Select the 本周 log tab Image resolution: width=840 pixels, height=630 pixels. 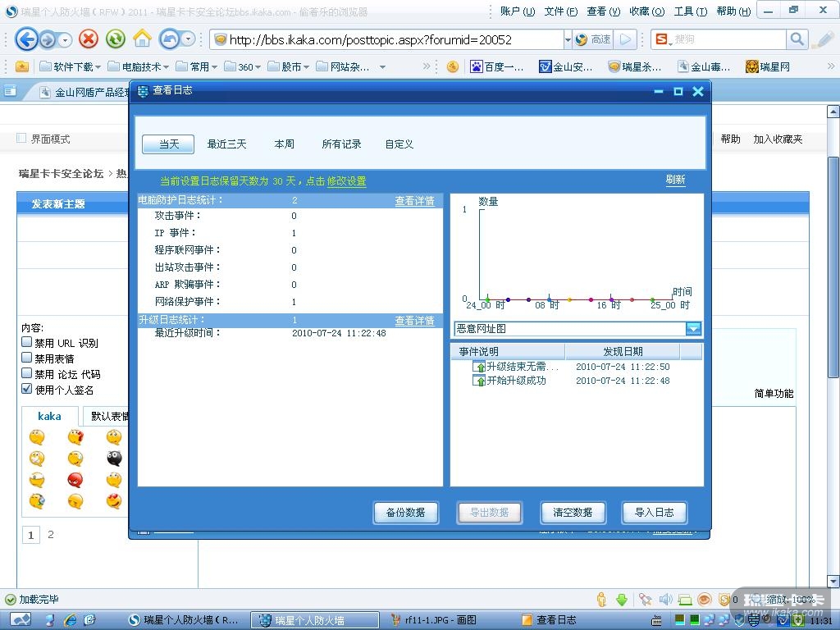click(x=284, y=144)
